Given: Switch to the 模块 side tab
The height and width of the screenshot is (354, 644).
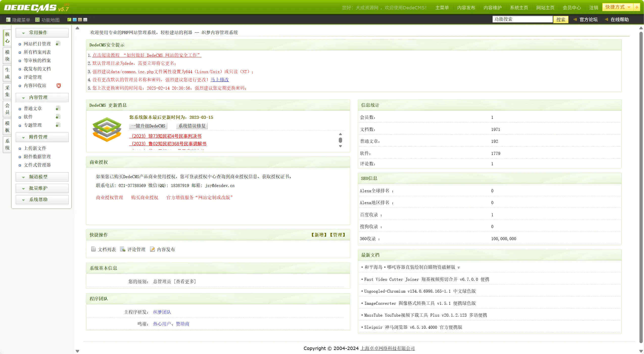Looking at the screenshot, I should [7, 55].
